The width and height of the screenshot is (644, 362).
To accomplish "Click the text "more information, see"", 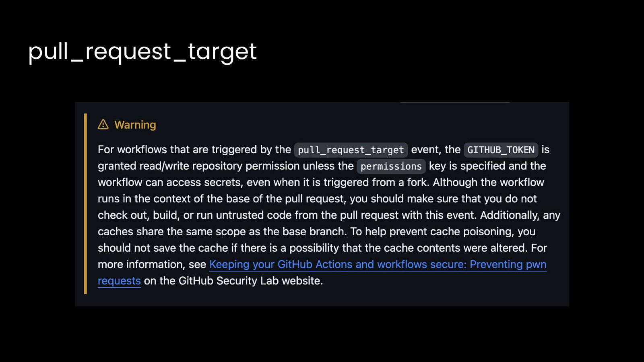I will pos(152,264).
